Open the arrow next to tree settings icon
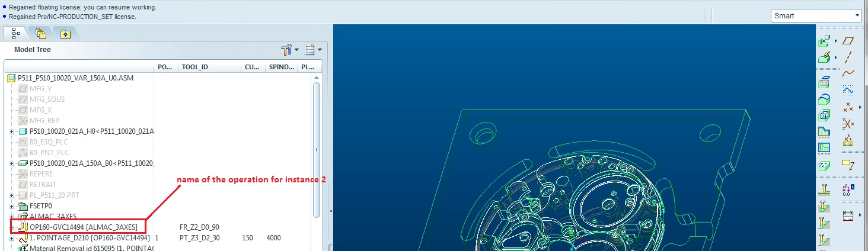The height and width of the screenshot is (251, 868). tap(296, 50)
